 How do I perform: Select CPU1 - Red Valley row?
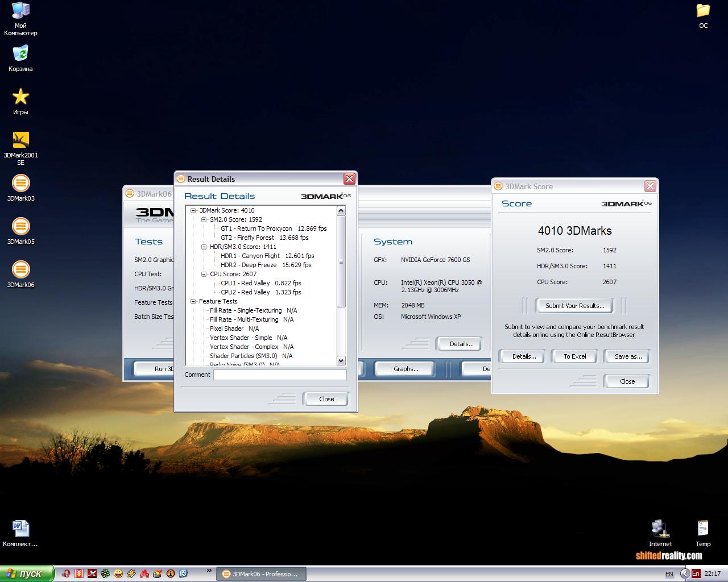point(261,283)
